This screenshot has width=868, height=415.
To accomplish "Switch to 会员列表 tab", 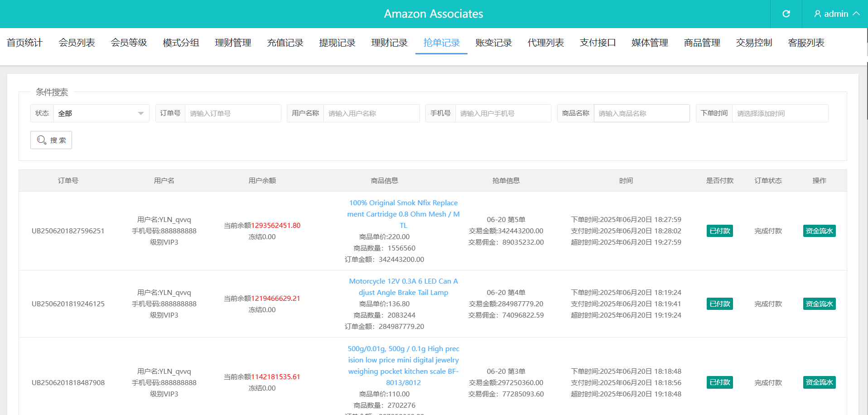I will pyautogui.click(x=77, y=43).
